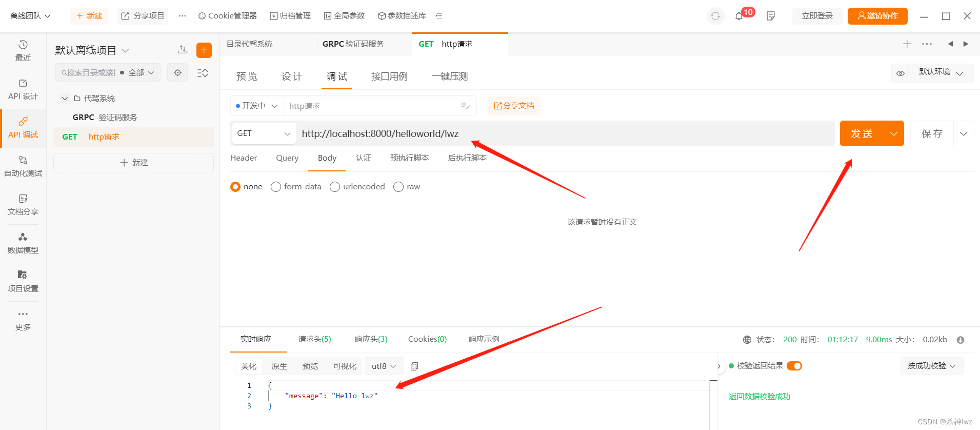Open 项目设置 in the sidebar
Viewport: 980px width, 430px height.
(23, 282)
